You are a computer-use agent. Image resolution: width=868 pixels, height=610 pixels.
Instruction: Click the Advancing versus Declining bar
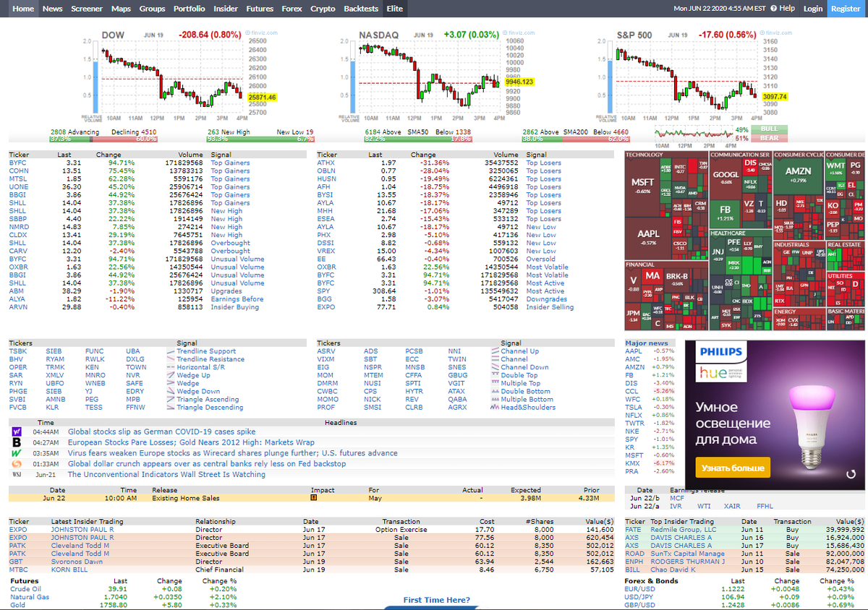(x=103, y=139)
